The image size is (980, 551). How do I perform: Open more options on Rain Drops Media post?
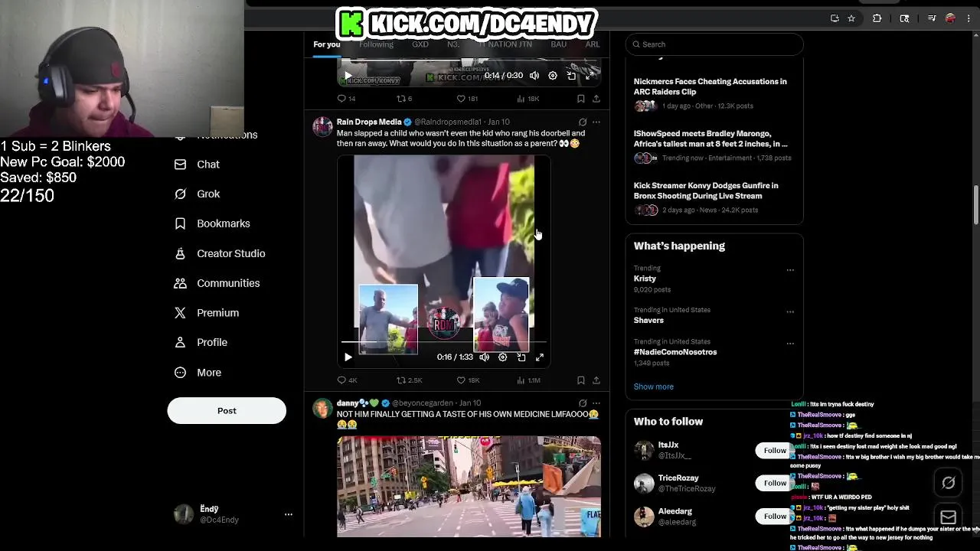596,122
